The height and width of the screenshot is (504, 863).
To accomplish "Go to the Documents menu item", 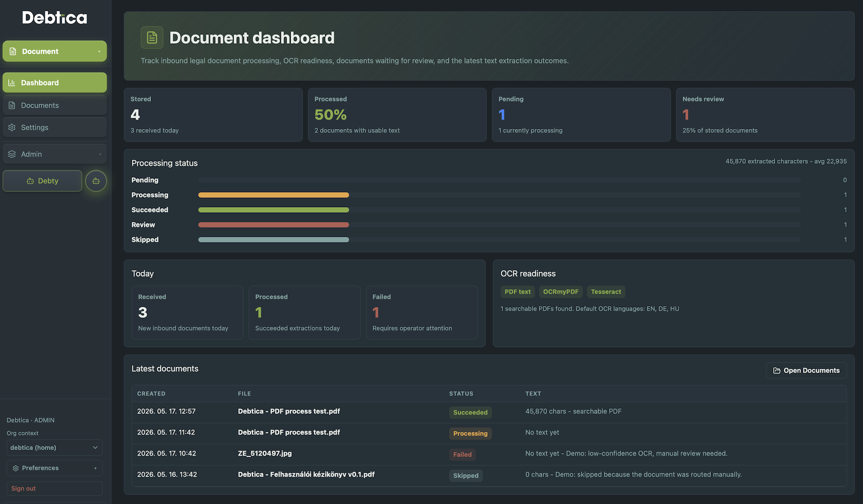I will 54,105.
